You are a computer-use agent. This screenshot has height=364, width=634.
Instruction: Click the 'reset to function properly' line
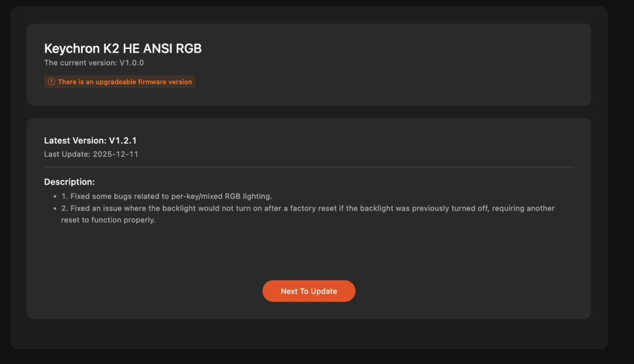coord(108,220)
